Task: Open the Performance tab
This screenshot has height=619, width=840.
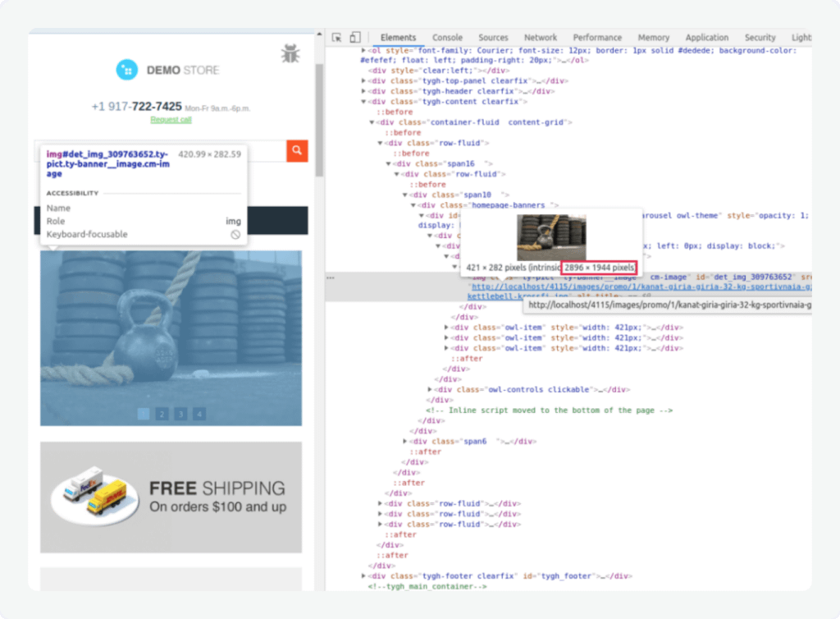Action: coord(597,38)
